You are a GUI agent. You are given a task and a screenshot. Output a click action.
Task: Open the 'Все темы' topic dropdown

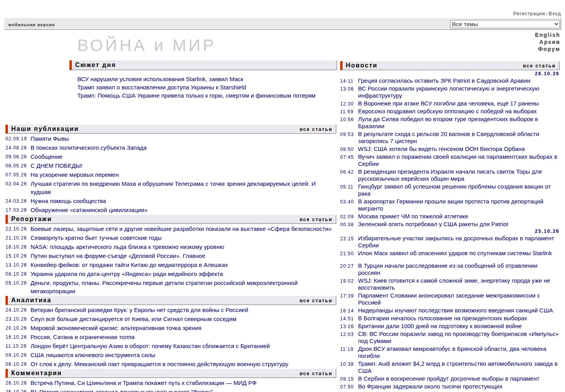coord(505,24)
